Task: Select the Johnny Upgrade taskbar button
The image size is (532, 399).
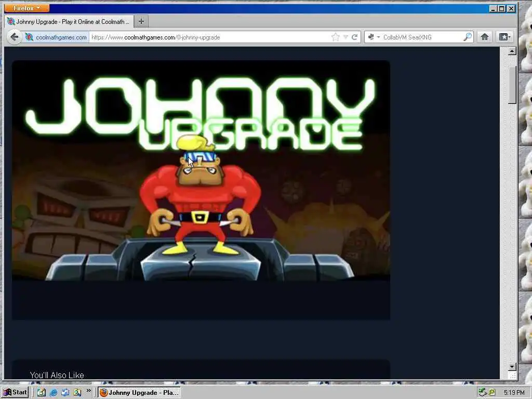Action: tap(139, 393)
